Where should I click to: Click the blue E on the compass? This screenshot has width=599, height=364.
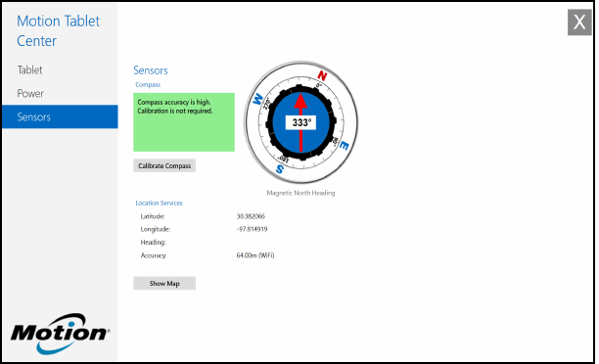(x=344, y=146)
